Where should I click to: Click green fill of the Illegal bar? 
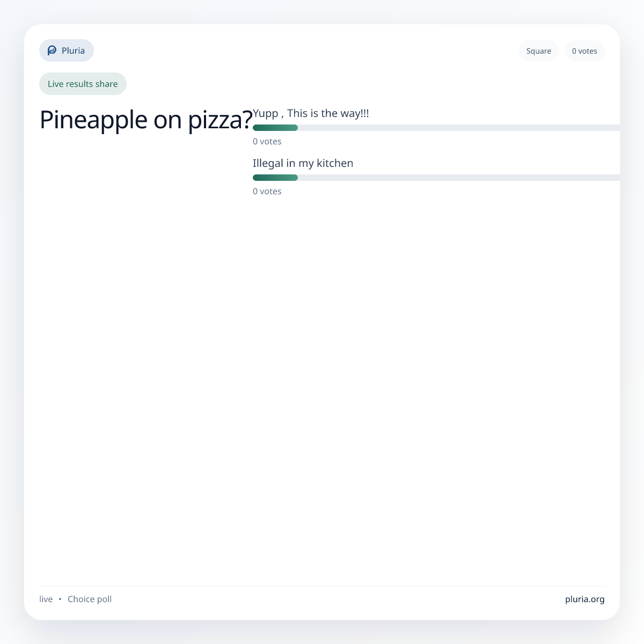pos(275,178)
